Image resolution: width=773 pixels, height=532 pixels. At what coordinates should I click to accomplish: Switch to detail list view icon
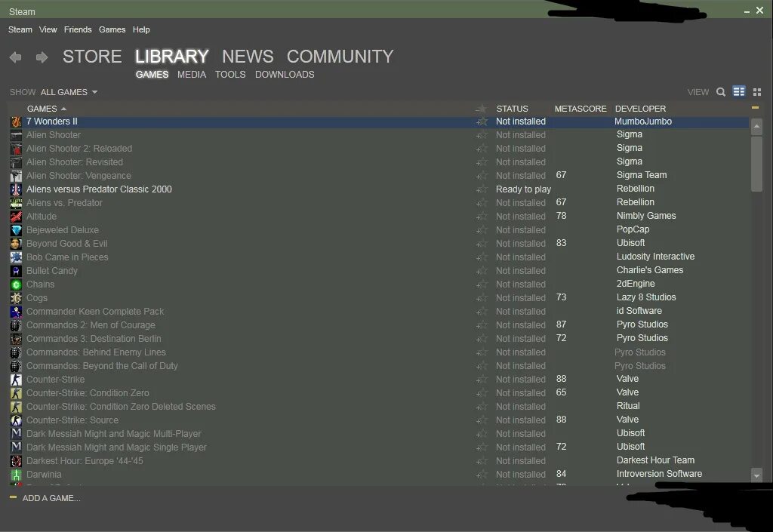tap(738, 91)
